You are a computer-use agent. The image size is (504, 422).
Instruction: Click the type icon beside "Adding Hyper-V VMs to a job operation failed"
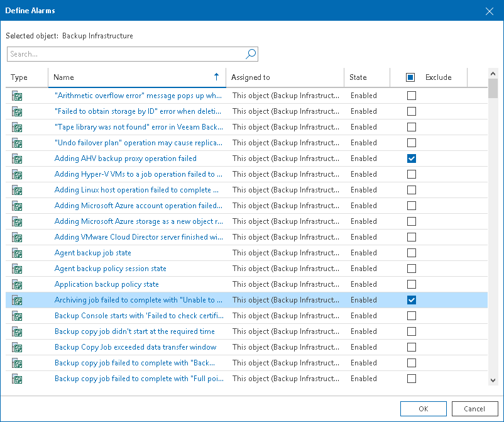[17, 174]
